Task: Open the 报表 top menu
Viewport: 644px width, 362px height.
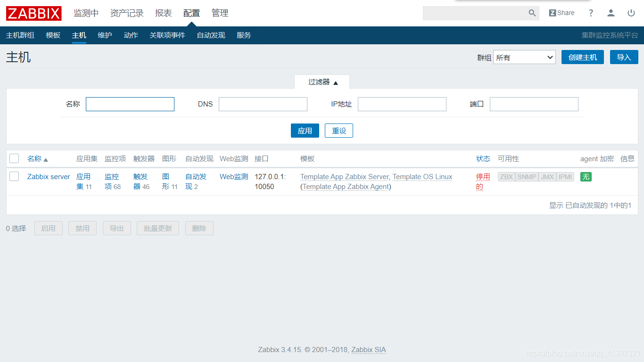Action: (x=164, y=13)
